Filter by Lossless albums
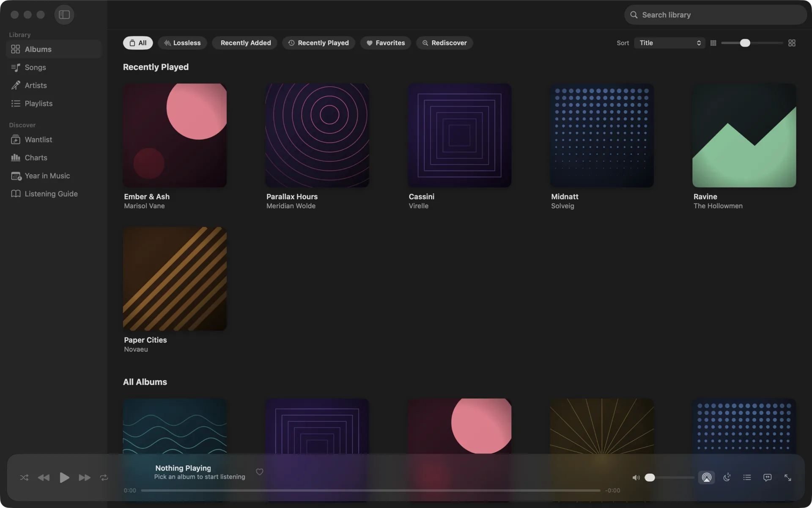This screenshot has height=508, width=812. [x=182, y=43]
